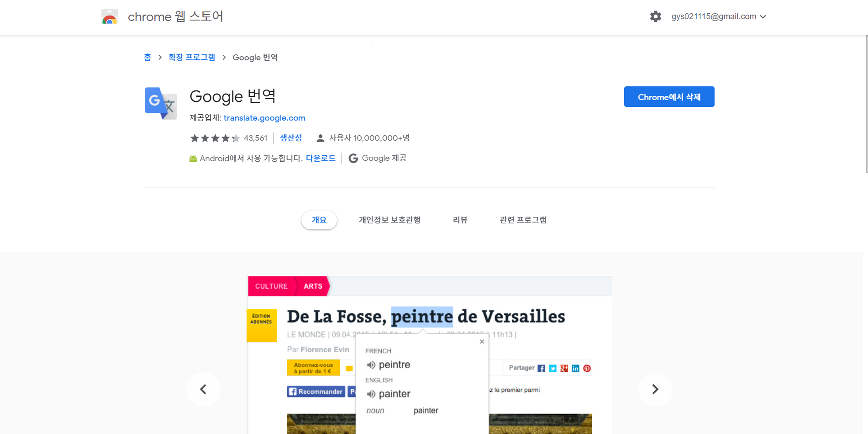The width and height of the screenshot is (868, 434).
Task: Expand the gys021115@gmail.com account dropdown
Action: click(x=719, y=16)
